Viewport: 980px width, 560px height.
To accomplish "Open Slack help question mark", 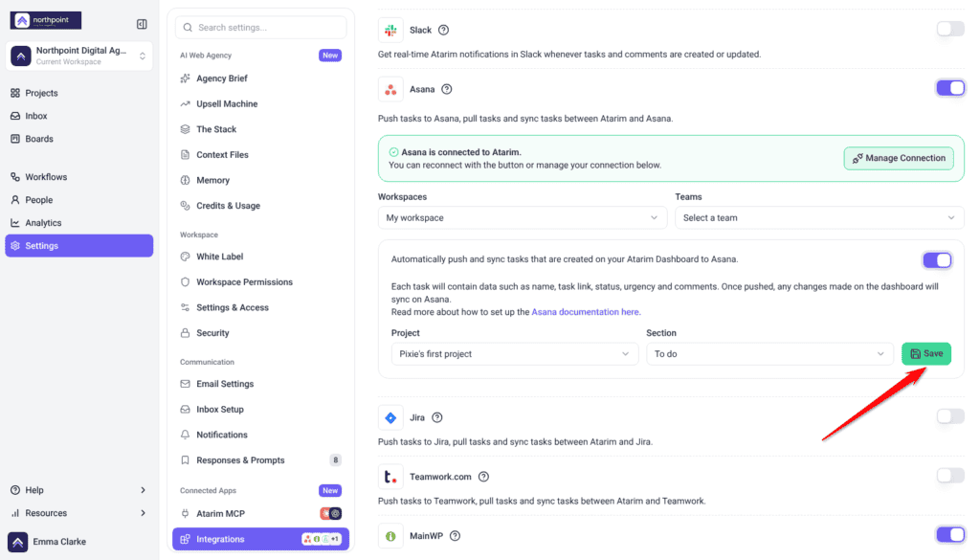I will coord(444,30).
